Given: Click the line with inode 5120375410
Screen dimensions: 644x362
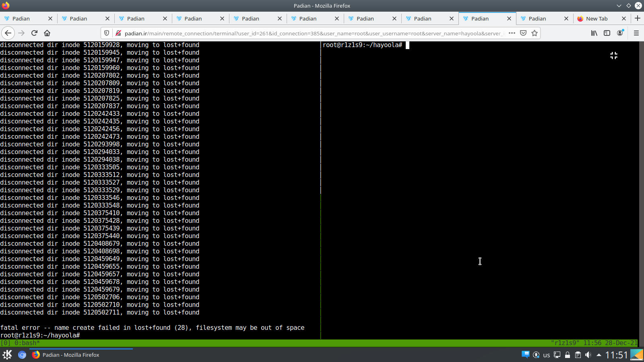Looking at the screenshot, I should (x=100, y=213).
